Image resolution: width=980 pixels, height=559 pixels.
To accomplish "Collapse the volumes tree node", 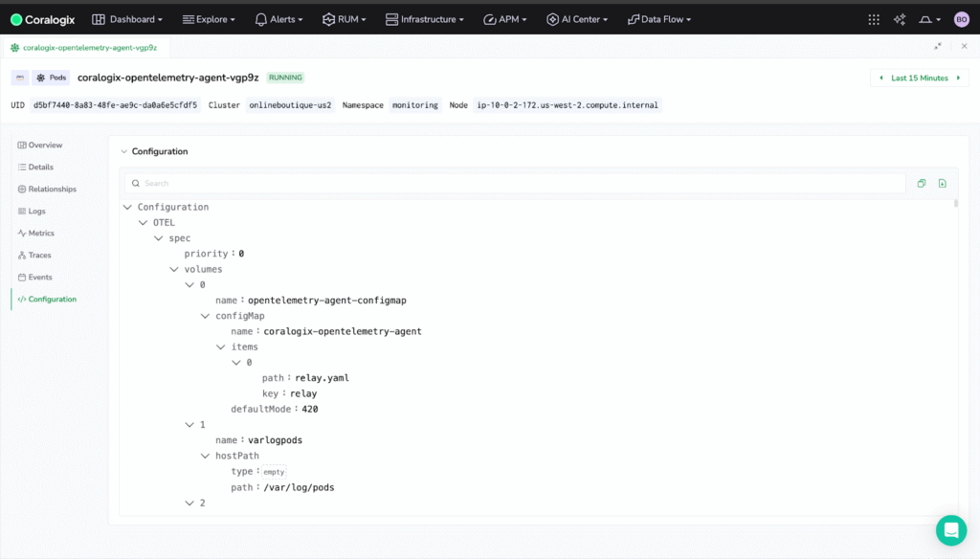I will pos(174,270).
